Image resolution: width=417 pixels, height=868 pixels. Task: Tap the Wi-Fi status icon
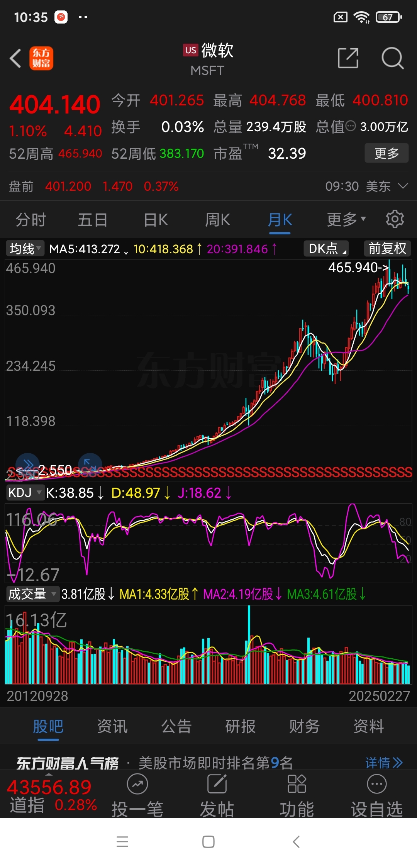coord(362,17)
